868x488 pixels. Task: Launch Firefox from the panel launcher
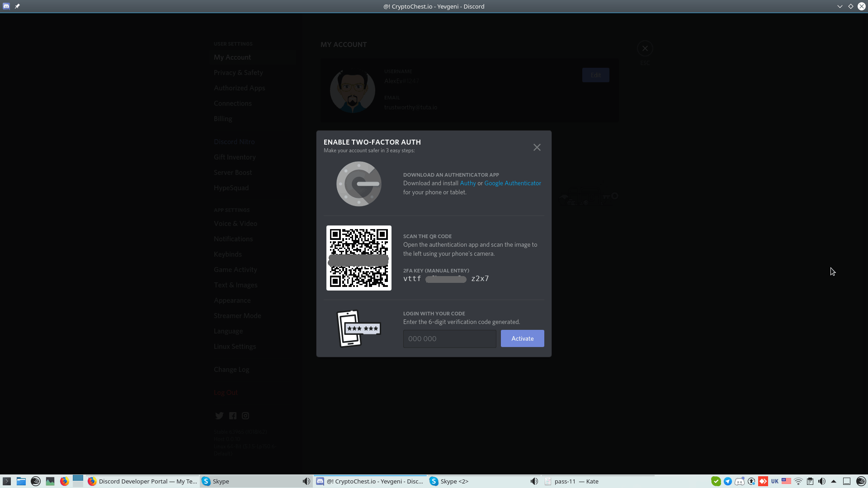coord(64,481)
